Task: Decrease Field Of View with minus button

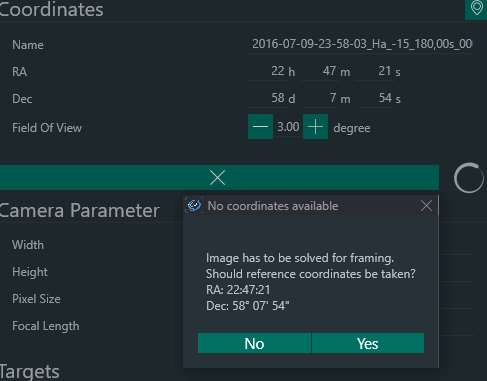Action: (x=260, y=127)
